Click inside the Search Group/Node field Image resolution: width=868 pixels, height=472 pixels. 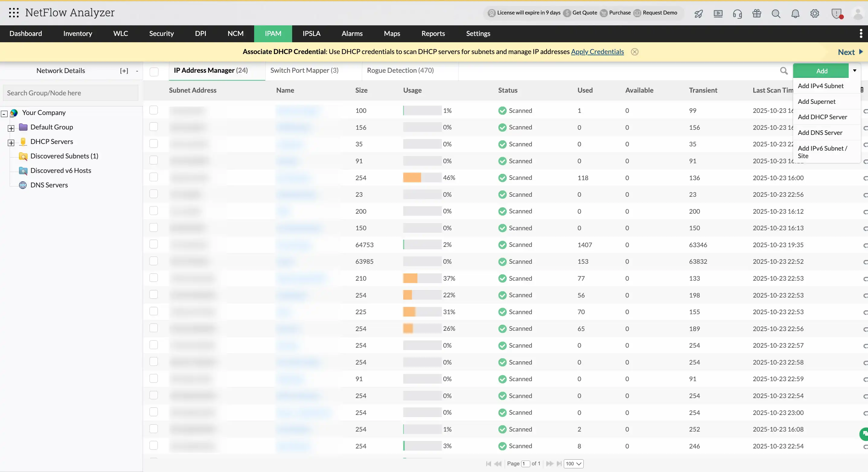pyautogui.click(x=70, y=93)
